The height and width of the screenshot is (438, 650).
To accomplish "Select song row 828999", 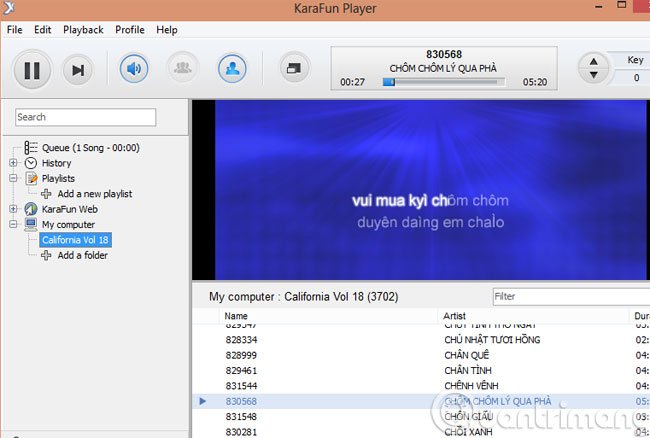I will pyautogui.click(x=421, y=355).
